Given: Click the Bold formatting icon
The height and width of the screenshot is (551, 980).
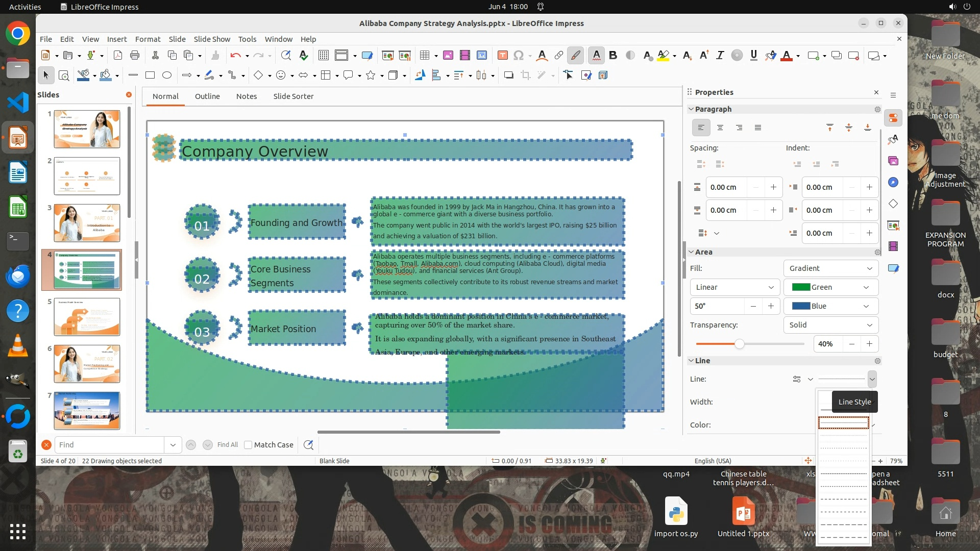Looking at the screenshot, I should pyautogui.click(x=613, y=55).
